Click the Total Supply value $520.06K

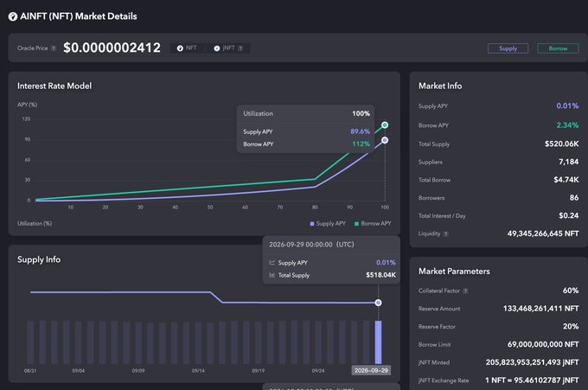[x=562, y=144]
